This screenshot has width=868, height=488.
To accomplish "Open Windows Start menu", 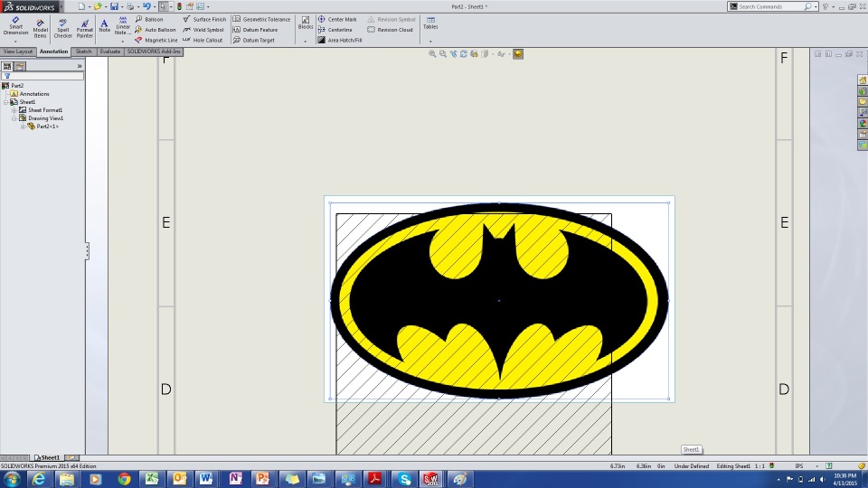I will 12,479.
